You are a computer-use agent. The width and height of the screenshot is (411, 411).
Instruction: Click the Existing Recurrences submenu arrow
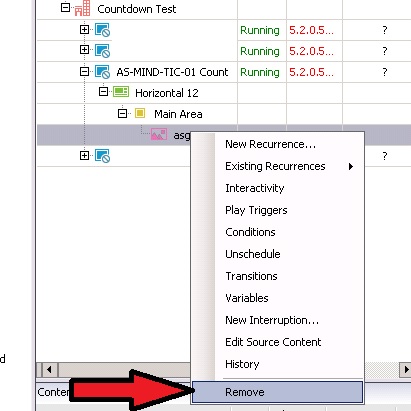[351, 166]
